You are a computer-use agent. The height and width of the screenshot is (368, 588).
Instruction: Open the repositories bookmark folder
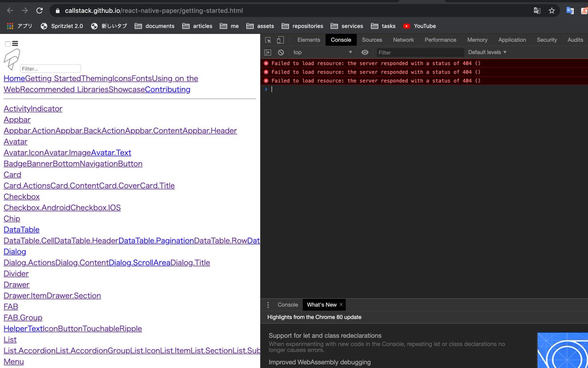coord(302,26)
